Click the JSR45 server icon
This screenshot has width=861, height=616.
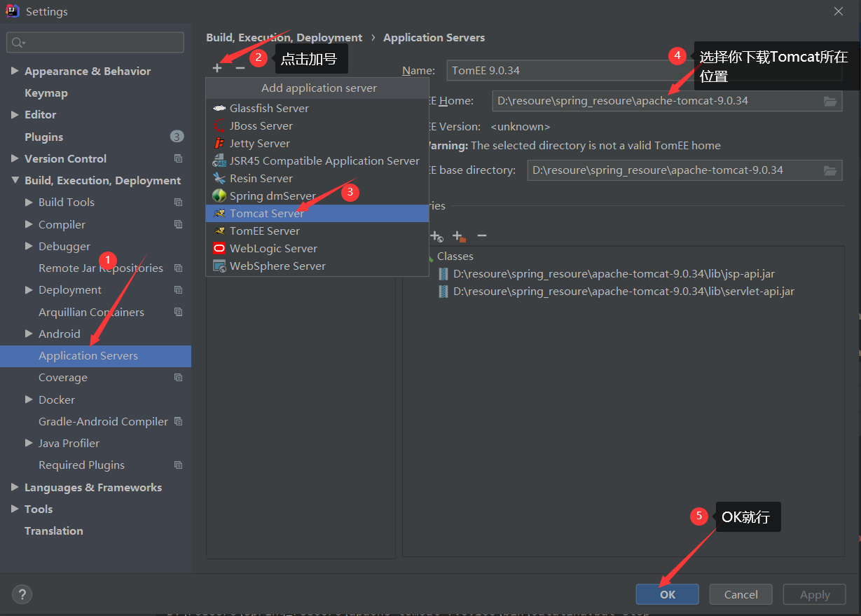[x=219, y=160]
